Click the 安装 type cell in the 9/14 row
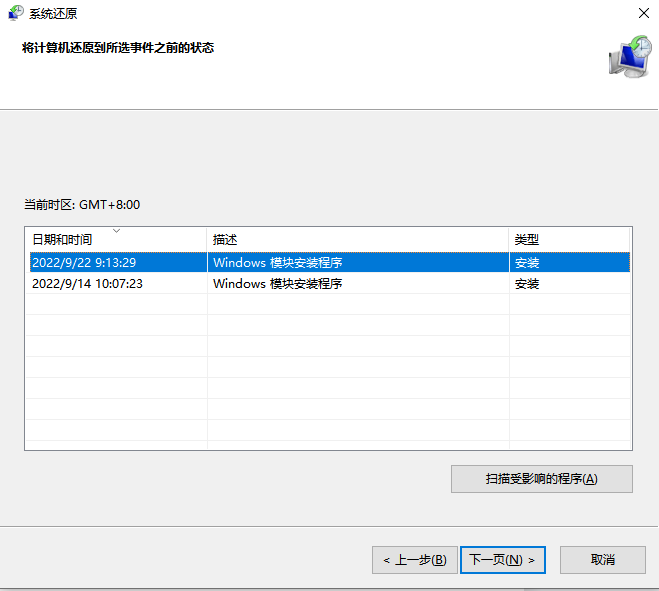 (527, 284)
